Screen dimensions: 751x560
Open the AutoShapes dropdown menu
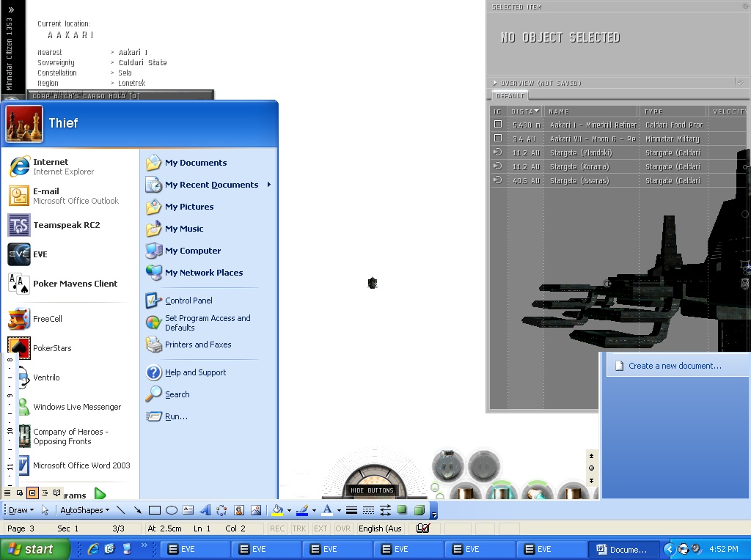[x=85, y=510]
